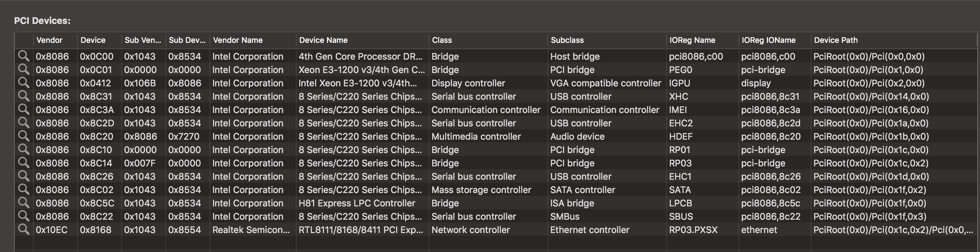Sort by Vendor column header
This screenshot has height=252, width=980.
[55, 40]
